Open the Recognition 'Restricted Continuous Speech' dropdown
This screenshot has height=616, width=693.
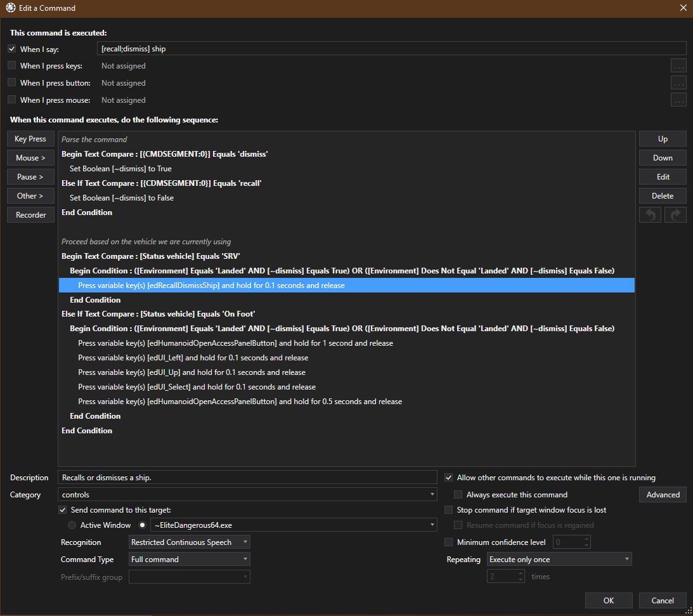point(189,542)
